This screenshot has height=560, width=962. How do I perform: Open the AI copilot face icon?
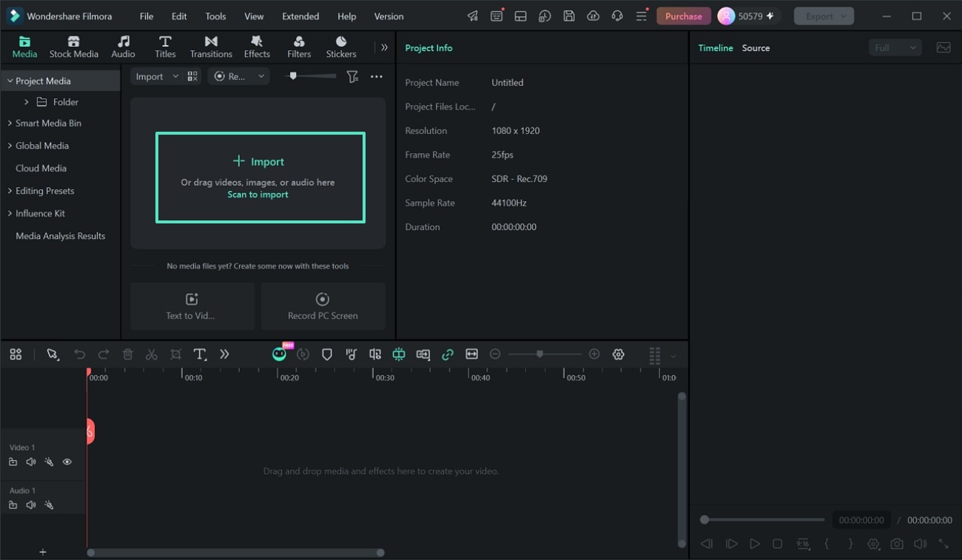click(279, 354)
